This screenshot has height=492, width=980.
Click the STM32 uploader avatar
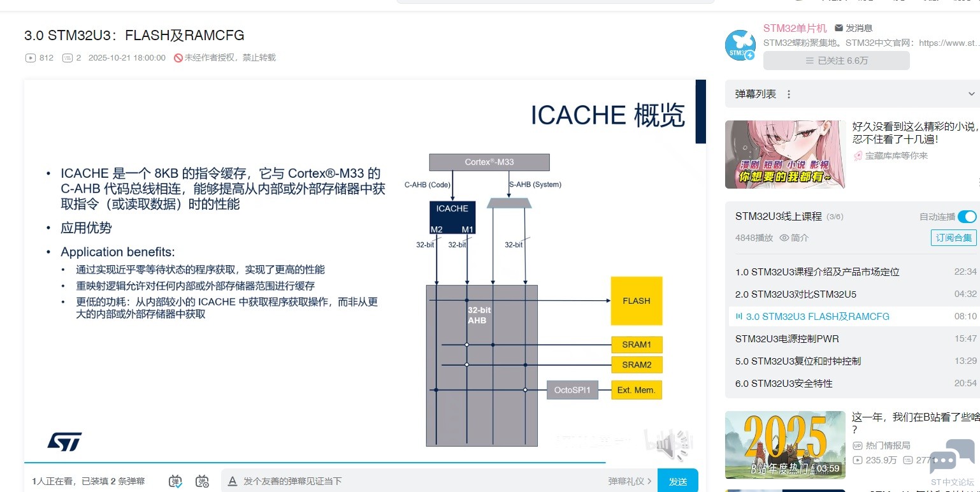click(740, 45)
